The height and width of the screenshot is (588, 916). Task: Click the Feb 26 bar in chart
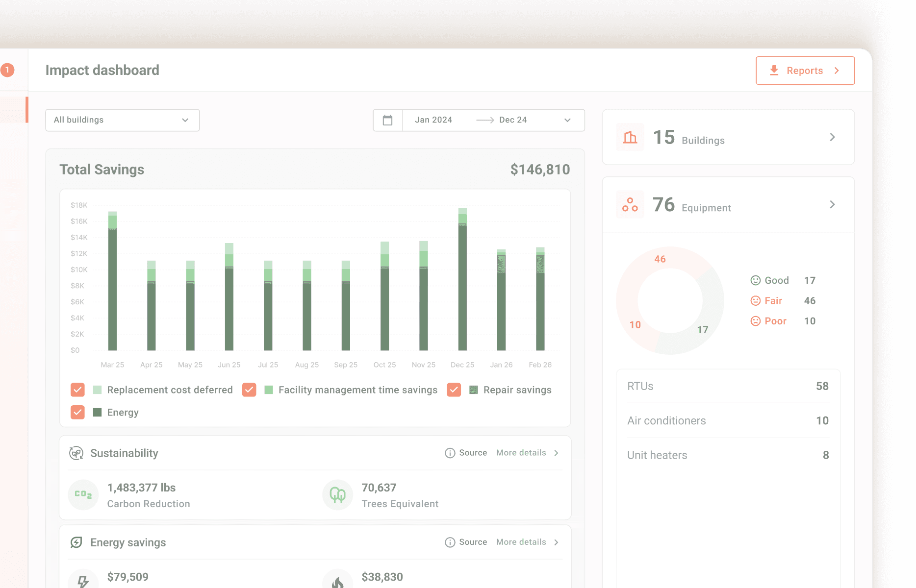tap(540, 299)
